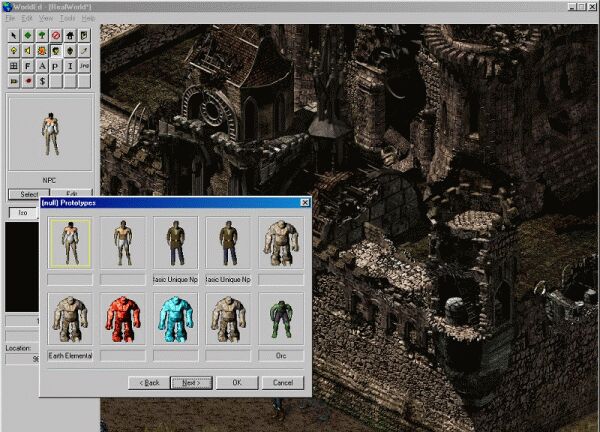Pick the green Orc prototype
Screen dimensions: 600x432
click(x=281, y=319)
